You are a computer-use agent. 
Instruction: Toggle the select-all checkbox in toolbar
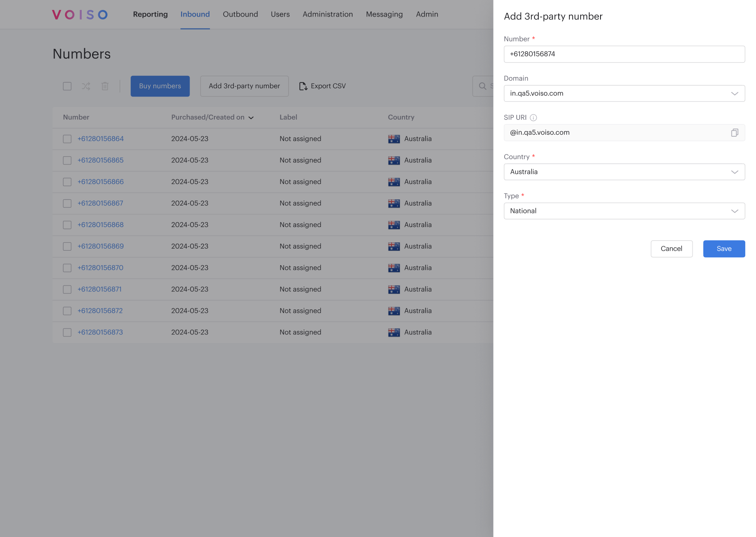click(67, 86)
